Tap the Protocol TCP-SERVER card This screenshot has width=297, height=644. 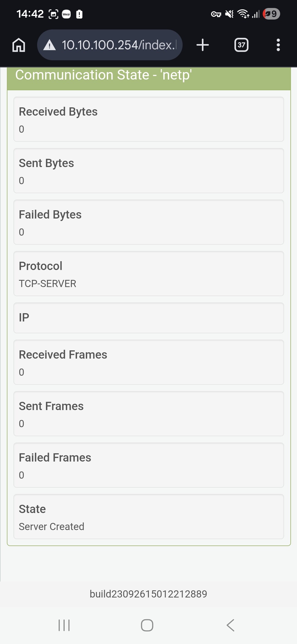click(148, 274)
